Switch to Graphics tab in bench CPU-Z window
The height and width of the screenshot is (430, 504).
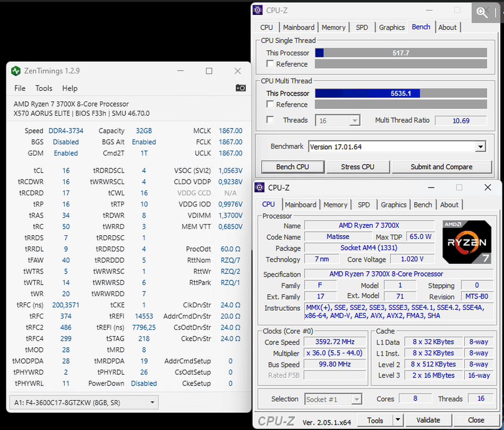(391, 28)
